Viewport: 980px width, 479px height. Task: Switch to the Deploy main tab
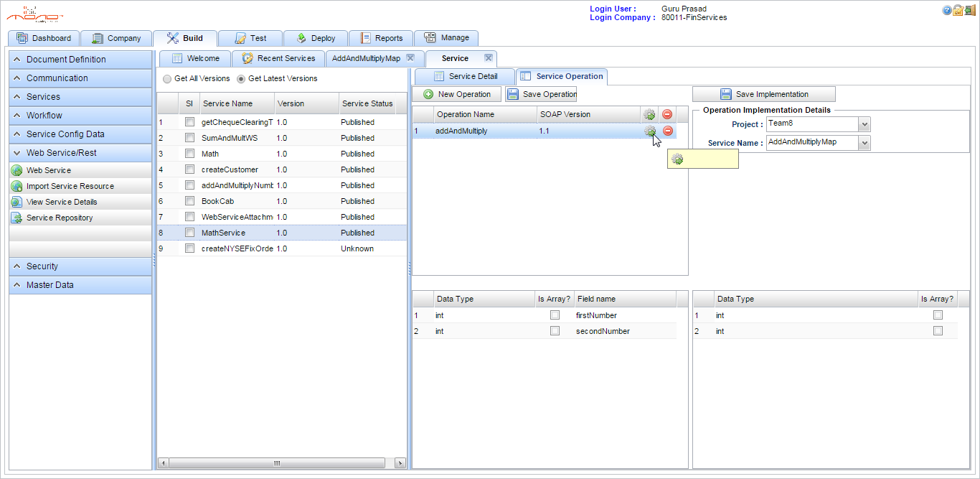pos(315,38)
